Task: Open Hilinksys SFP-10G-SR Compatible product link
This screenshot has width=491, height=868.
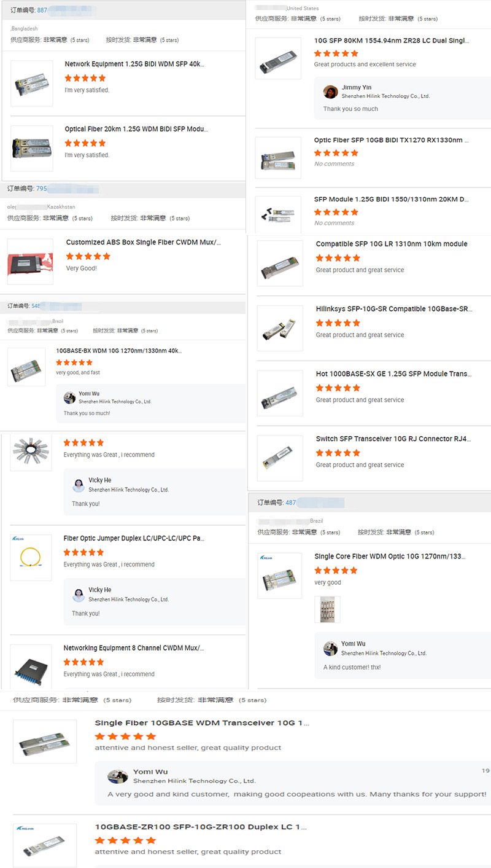Action: [x=393, y=309]
